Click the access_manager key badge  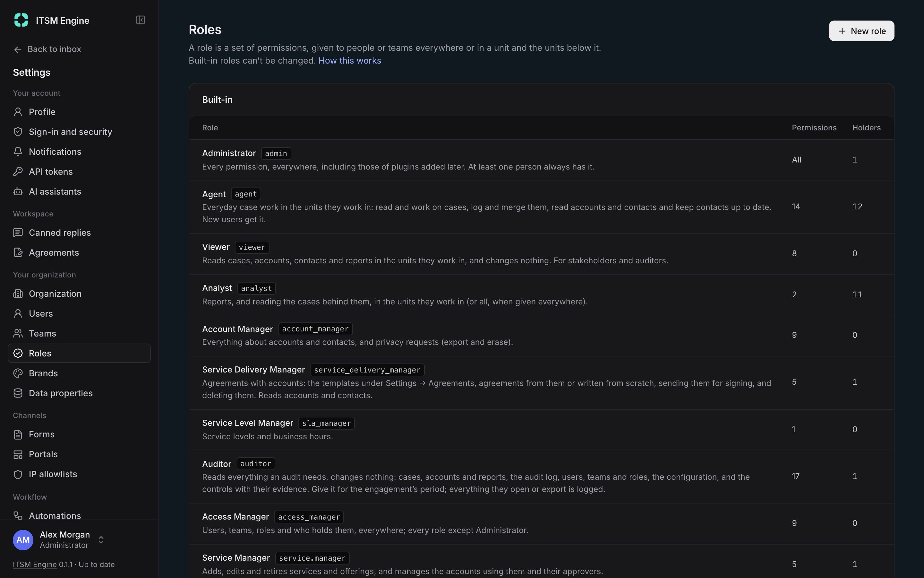point(309,517)
